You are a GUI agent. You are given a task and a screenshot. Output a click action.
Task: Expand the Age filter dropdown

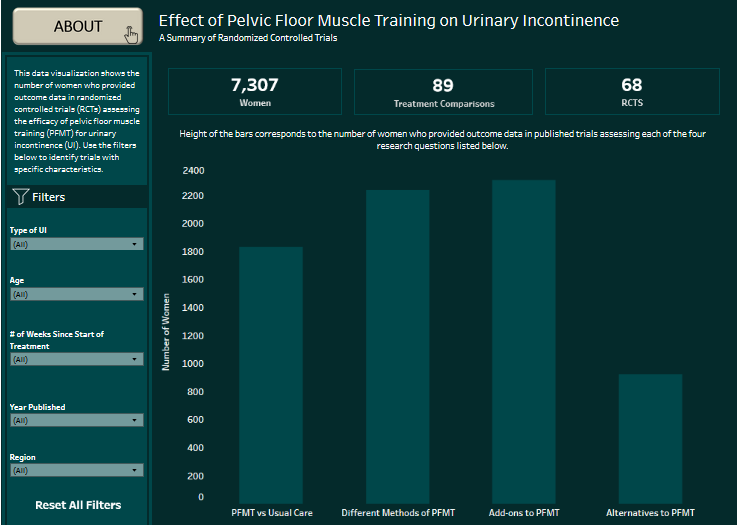coord(76,294)
